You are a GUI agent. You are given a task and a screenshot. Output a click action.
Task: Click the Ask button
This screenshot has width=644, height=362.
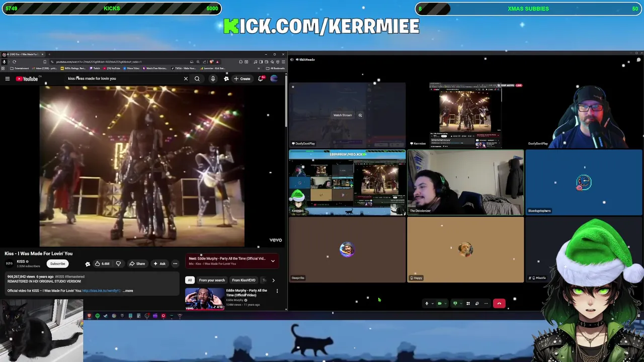coord(159,263)
